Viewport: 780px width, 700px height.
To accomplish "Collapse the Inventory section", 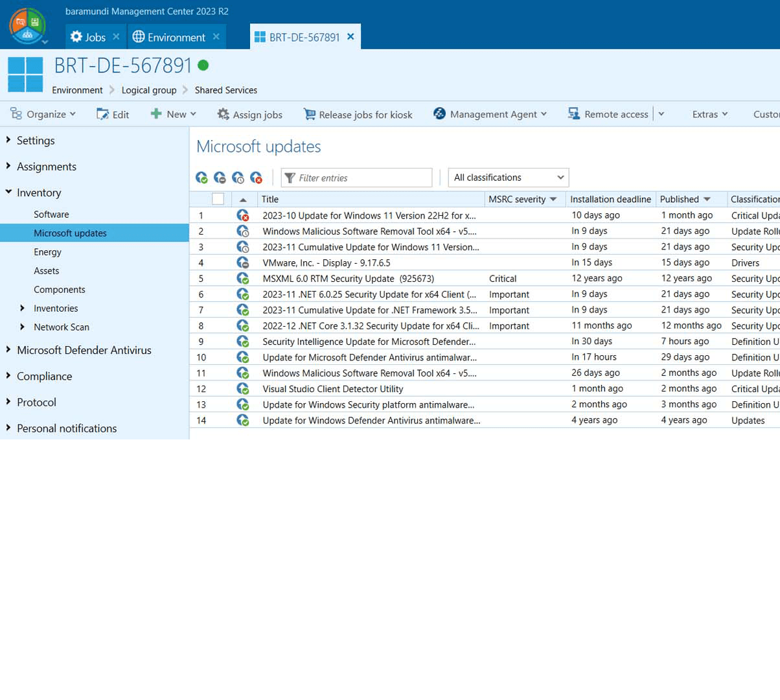I will coord(8,192).
